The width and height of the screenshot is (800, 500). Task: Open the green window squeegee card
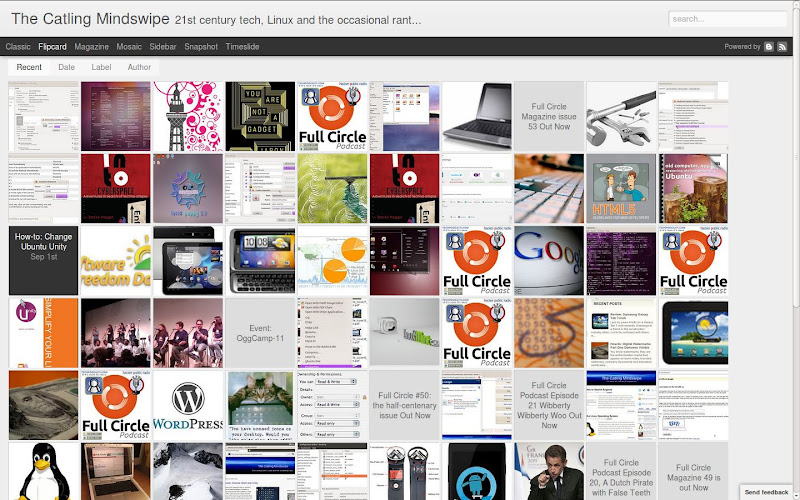coord(333,189)
